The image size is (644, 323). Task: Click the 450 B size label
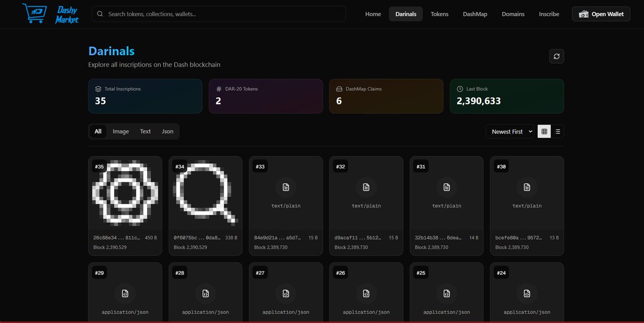pyautogui.click(x=151, y=237)
